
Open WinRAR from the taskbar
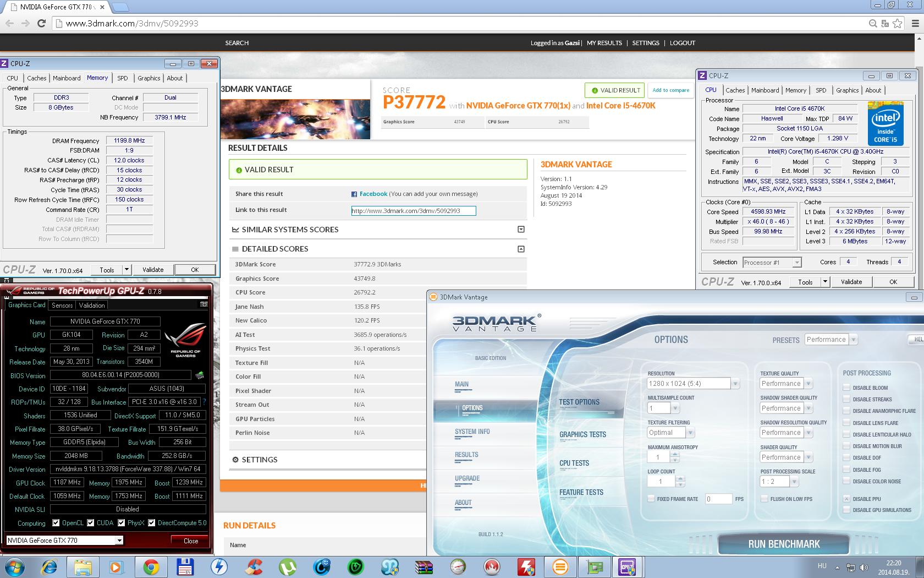point(424,566)
